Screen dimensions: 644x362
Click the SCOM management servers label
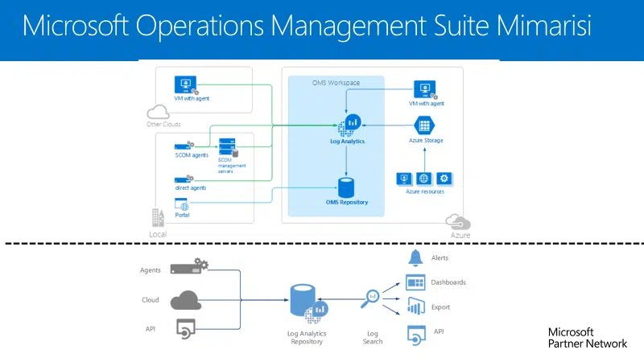pos(232,166)
